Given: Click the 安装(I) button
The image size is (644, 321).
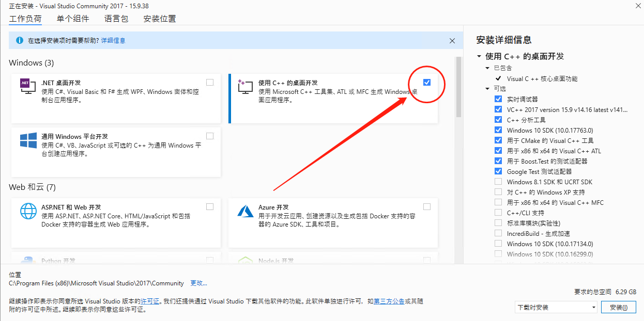Looking at the screenshot, I should pyautogui.click(x=619, y=307).
